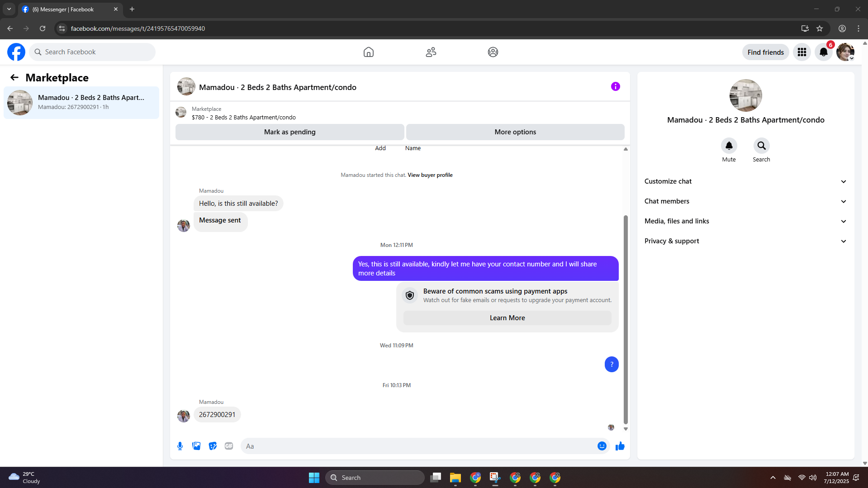868x488 pixels.
Task: Expand Privacy & support section
Action: 746,241
